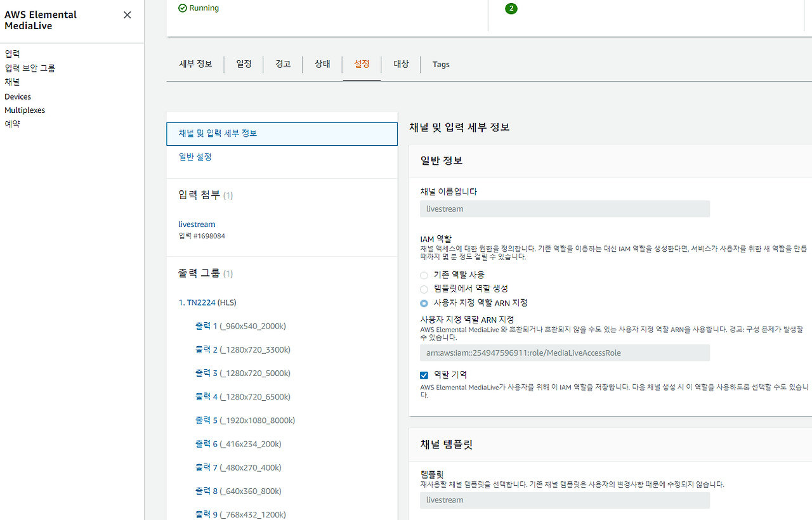The image size is (812, 520).
Task: Select 채널 및 입력 세부 정보 section
Action: [282, 134]
